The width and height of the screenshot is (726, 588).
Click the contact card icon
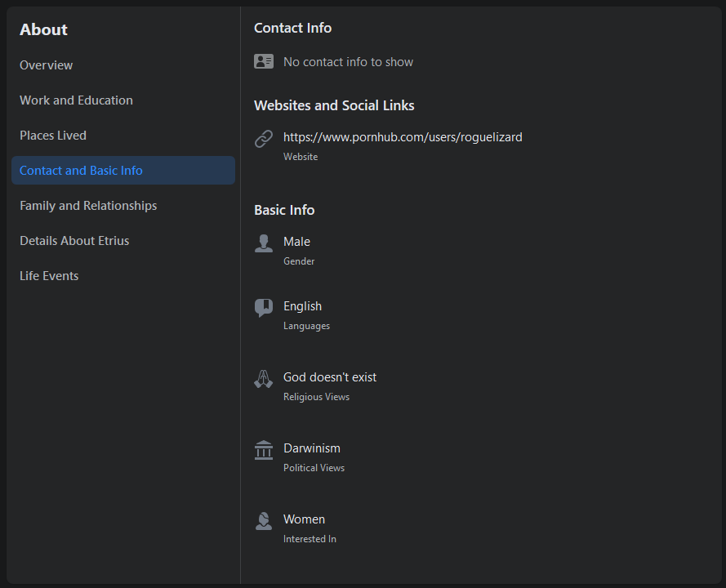(x=264, y=61)
